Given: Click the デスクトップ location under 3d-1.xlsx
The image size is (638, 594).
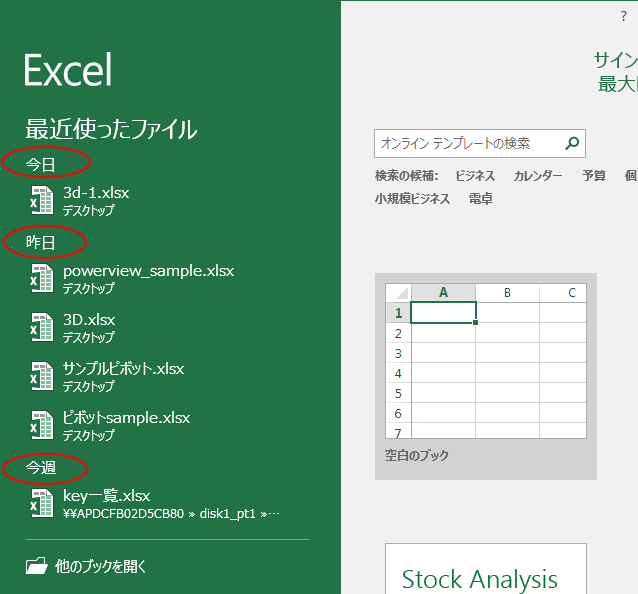Looking at the screenshot, I should pos(88,211).
